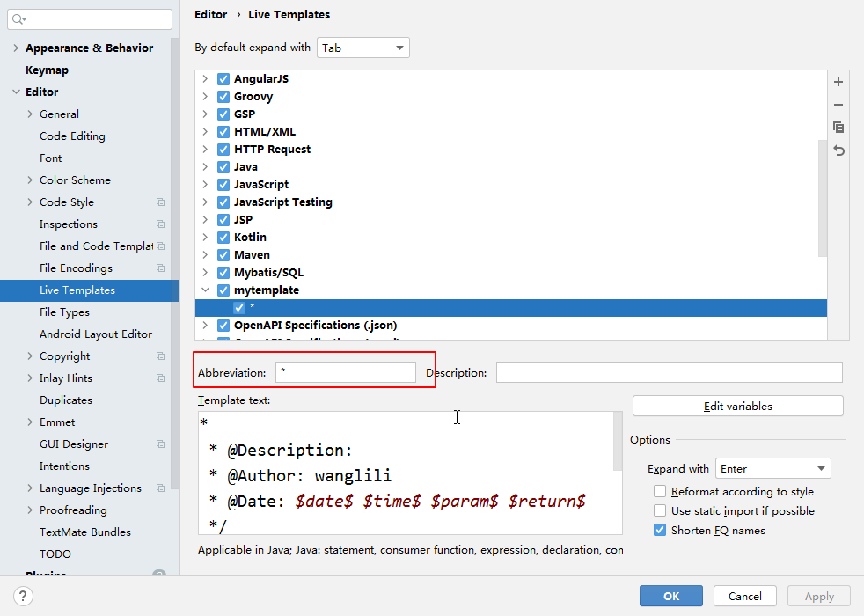Open the Expand with Enter dropdown
The height and width of the screenshot is (616, 864).
[772, 469]
